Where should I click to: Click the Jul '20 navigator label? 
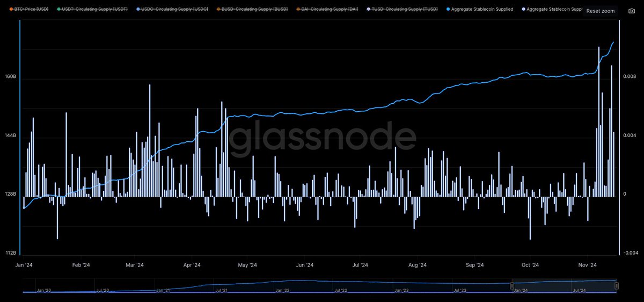[x=103, y=290]
